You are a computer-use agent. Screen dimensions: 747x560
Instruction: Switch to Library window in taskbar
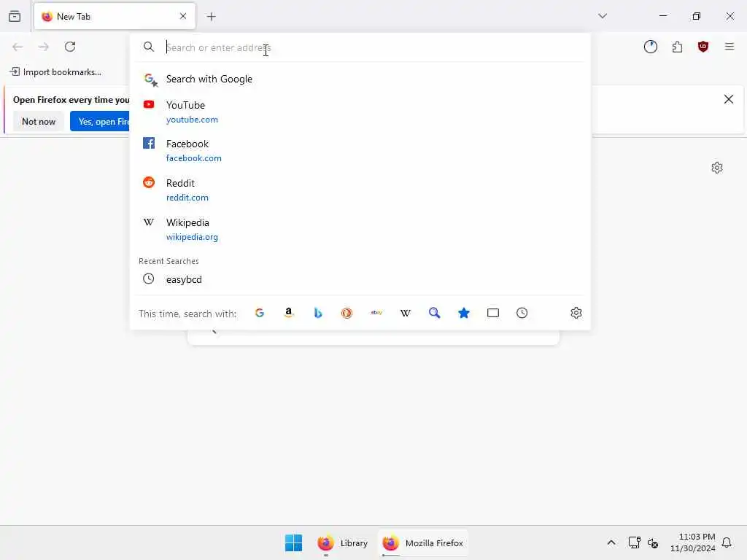tap(343, 542)
